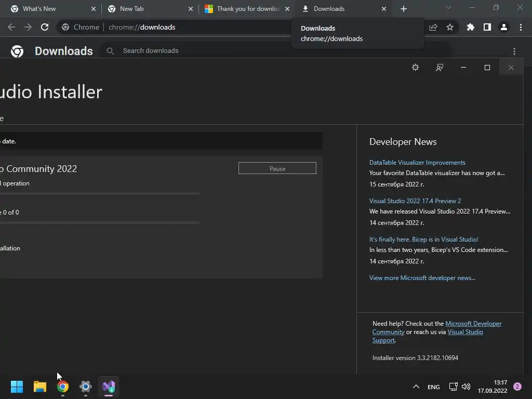The width and height of the screenshot is (532, 399).
Task: Open volume control in tray
Action: pyautogui.click(x=466, y=387)
